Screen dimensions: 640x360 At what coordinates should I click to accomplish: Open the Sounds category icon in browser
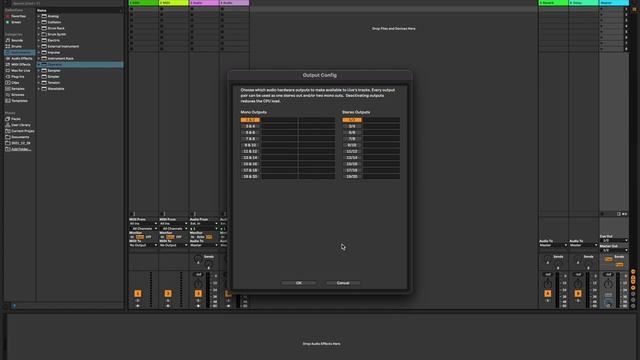tap(8, 40)
